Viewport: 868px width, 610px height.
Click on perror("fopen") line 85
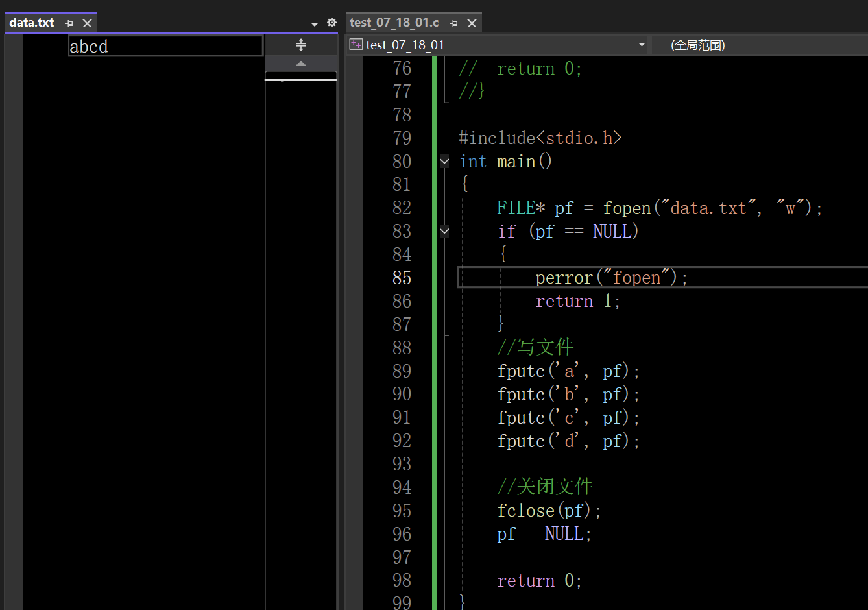[x=611, y=278]
